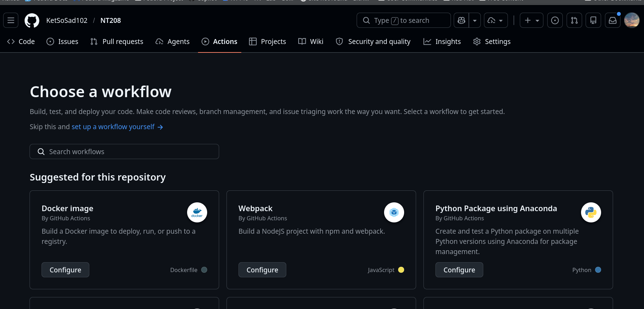Click the Python logo on Anaconda card
The width and height of the screenshot is (644, 309).
[591, 212]
